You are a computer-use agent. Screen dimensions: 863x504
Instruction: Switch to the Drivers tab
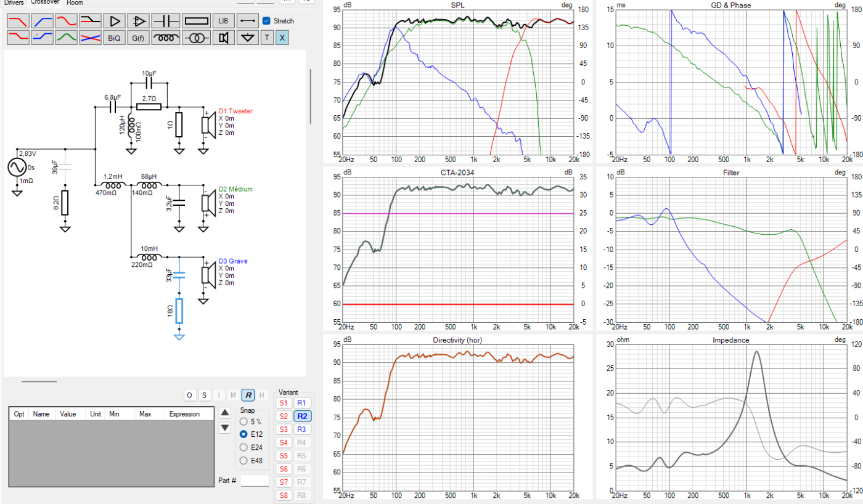[x=13, y=2]
